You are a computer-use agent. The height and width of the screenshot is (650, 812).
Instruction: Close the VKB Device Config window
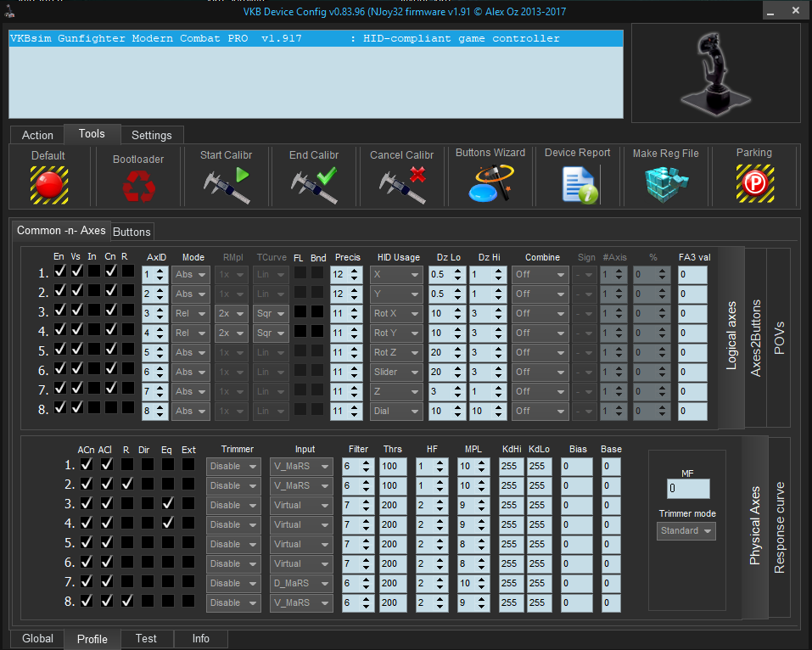(x=796, y=10)
